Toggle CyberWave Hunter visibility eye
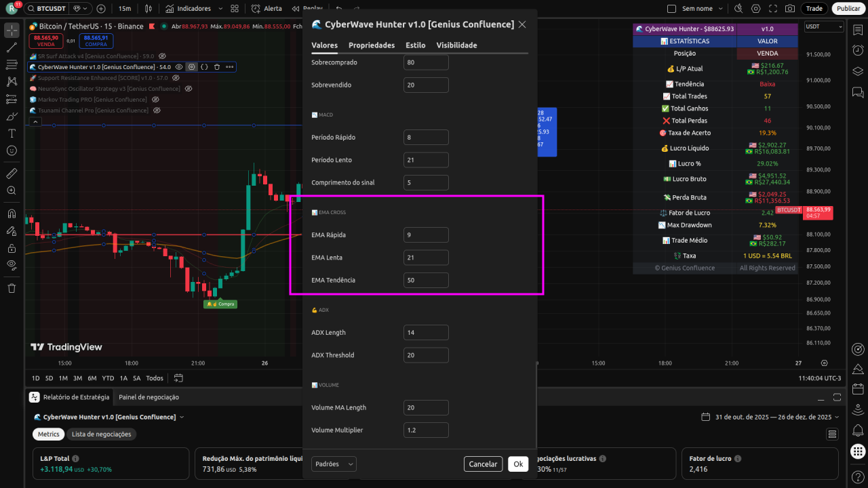 point(179,67)
